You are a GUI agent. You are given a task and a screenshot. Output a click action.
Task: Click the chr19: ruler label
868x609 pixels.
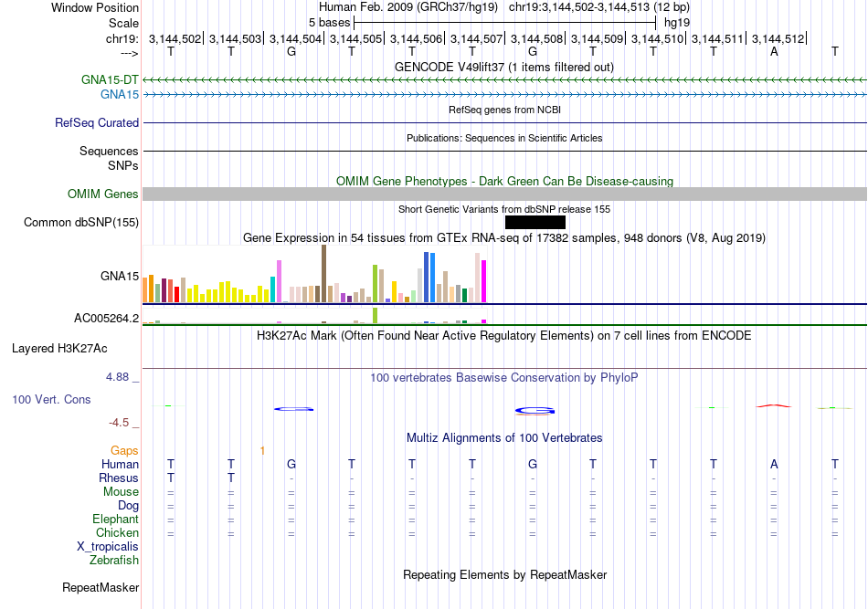(122, 38)
